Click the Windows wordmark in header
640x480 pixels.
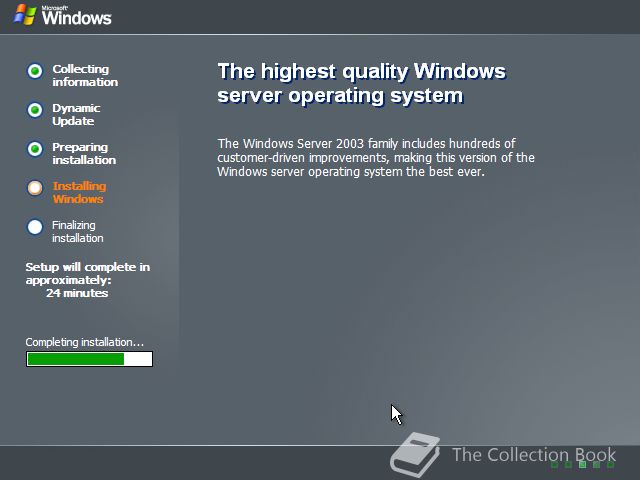[76, 16]
